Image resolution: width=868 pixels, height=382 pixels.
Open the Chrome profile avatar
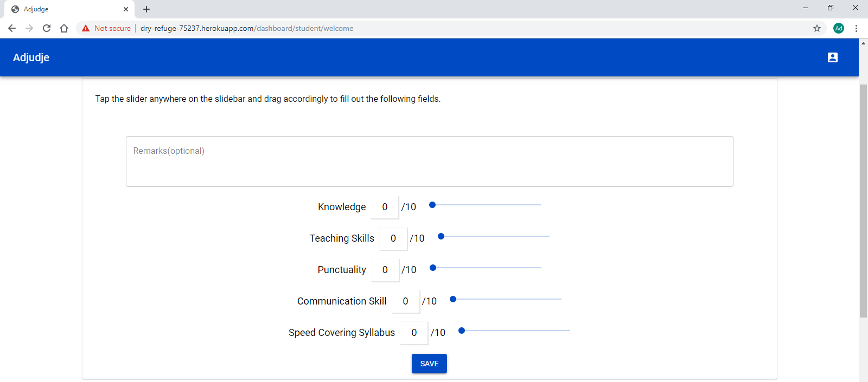[839, 28]
